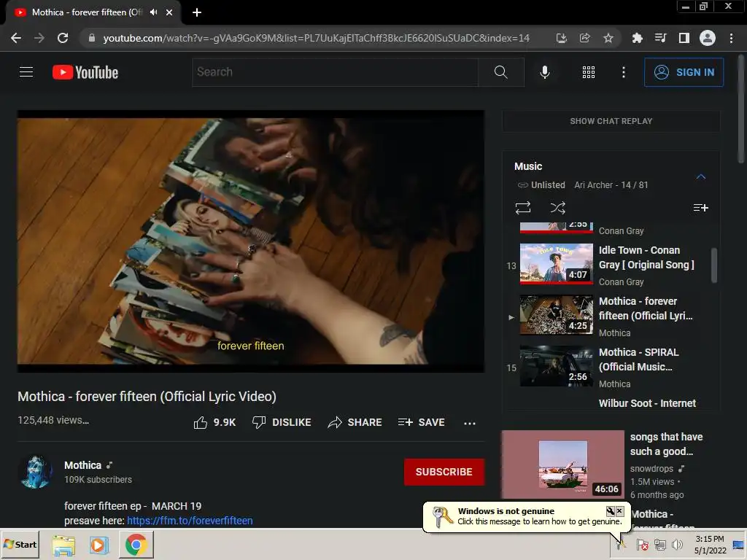Open the Action Center flag icon
747x560 pixels.
(642, 544)
